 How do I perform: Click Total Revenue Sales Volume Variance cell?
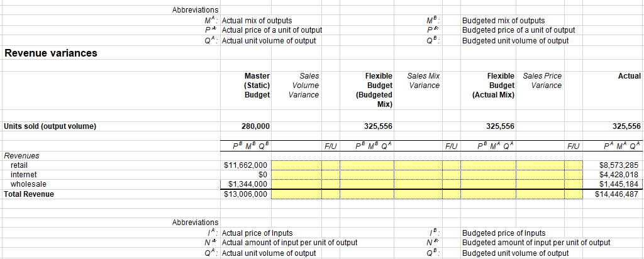point(296,194)
